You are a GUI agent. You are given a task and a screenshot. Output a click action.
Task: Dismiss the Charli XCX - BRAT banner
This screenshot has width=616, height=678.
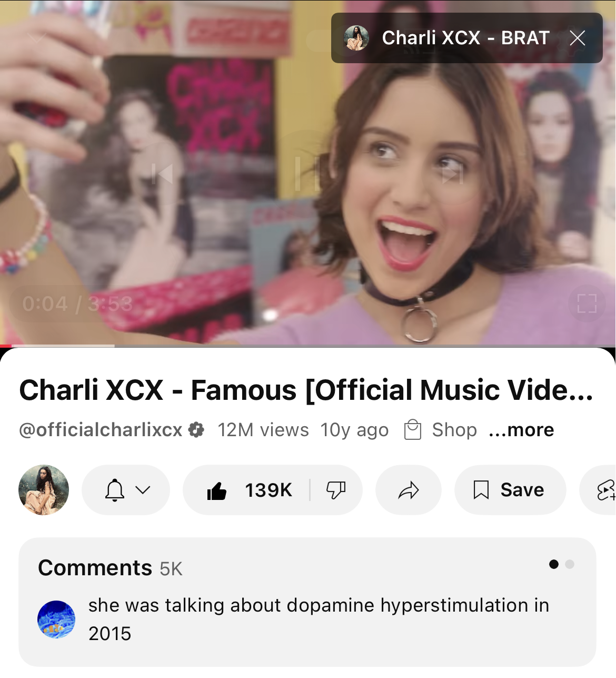(578, 38)
